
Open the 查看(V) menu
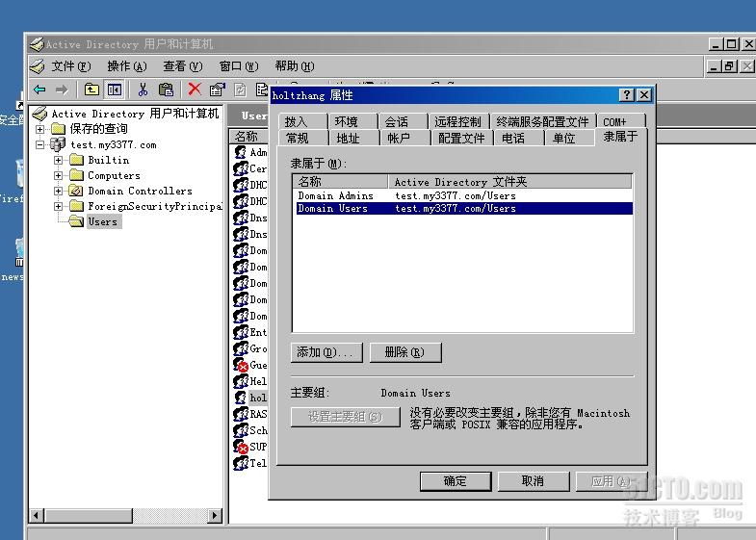pos(183,66)
